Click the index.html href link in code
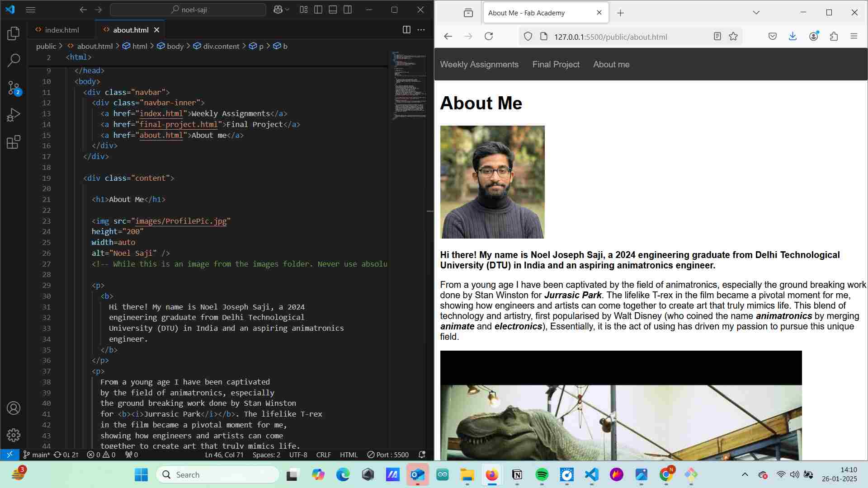868x488 pixels. 161,114
